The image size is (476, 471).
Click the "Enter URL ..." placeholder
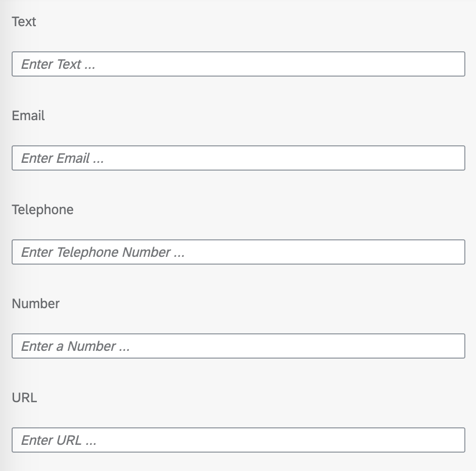coord(59,440)
